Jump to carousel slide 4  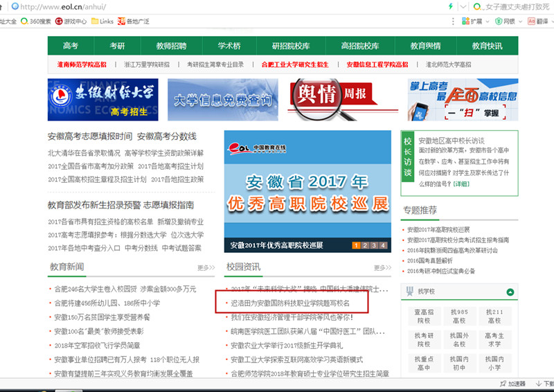(x=382, y=245)
